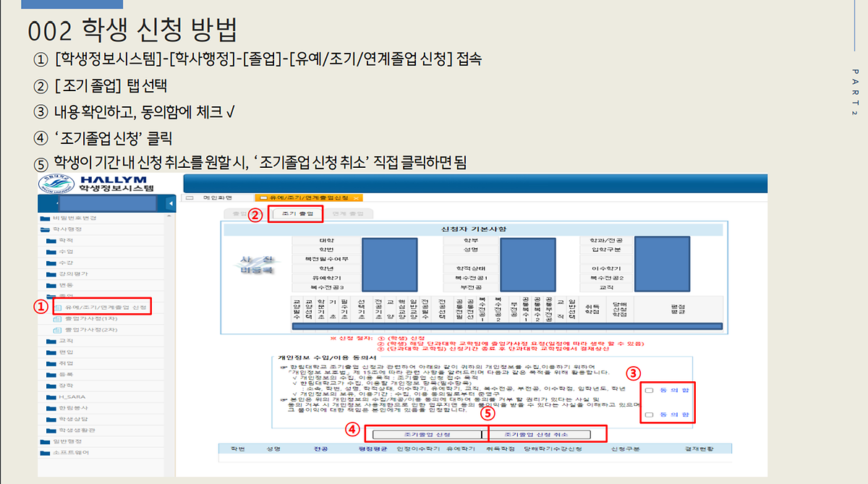868x484 pixels.
Task: Click the 학적 folder icon in sidebar
Action: (x=51, y=240)
